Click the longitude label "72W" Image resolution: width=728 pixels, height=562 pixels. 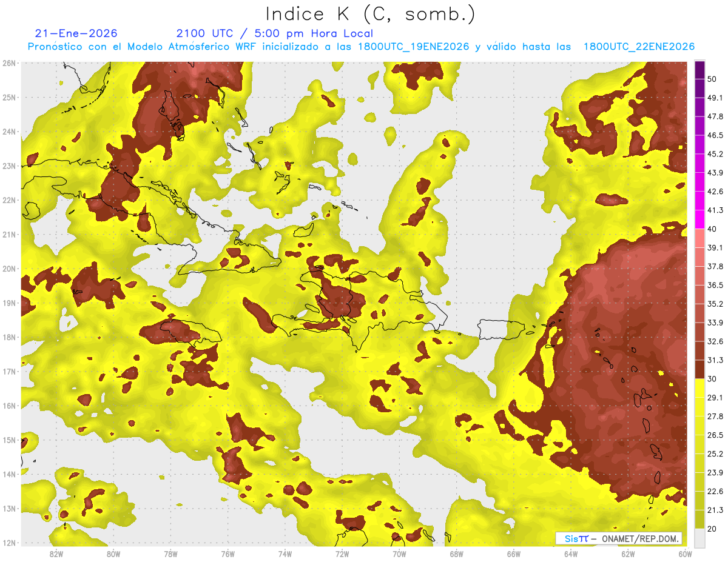(x=342, y=554)
